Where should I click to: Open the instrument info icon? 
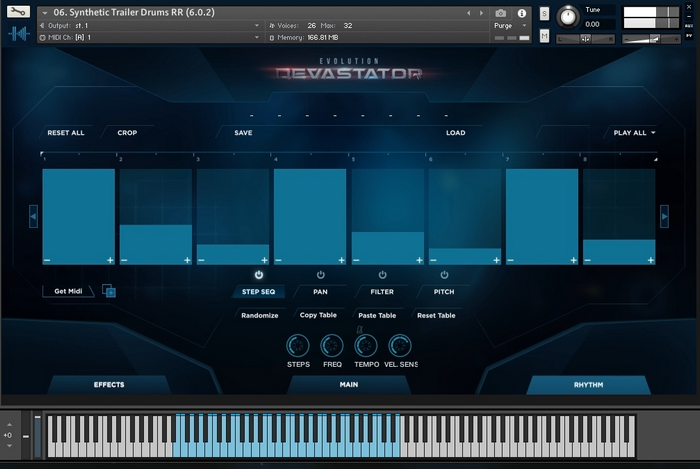(521, 13)
